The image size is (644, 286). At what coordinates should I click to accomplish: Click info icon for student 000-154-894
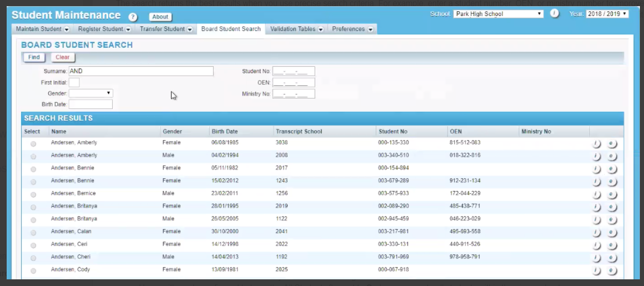pos(596,169)
